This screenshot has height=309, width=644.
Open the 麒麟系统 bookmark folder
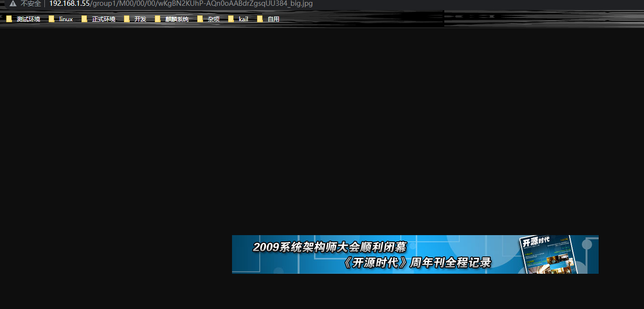pyautogui.click(x=172, y=19)
